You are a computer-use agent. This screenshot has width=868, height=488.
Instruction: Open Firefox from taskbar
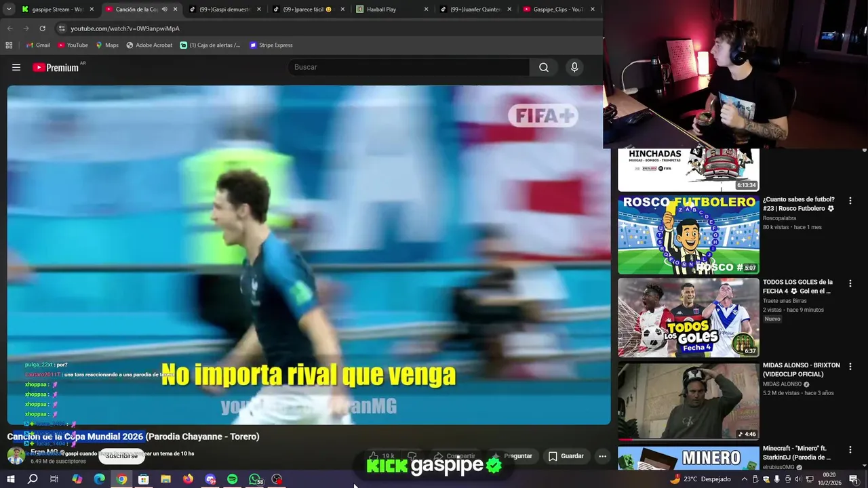pos(188,479)
